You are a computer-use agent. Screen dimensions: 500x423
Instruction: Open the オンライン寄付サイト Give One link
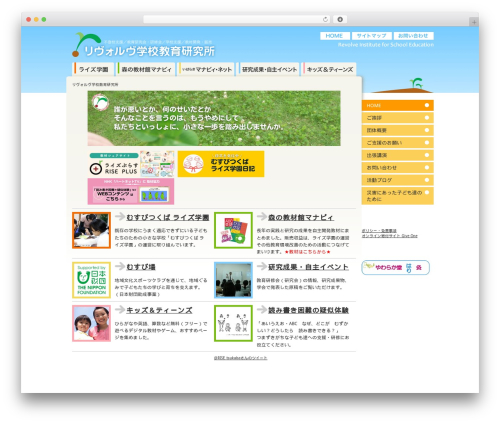click(x=390, y=236)
